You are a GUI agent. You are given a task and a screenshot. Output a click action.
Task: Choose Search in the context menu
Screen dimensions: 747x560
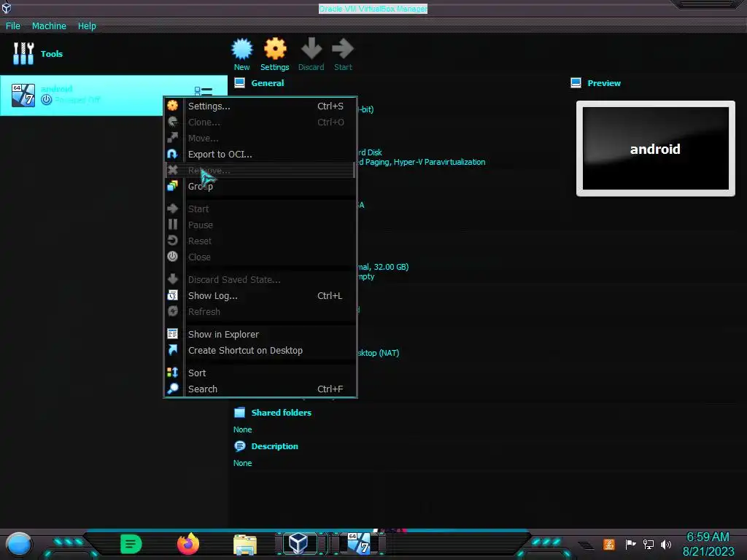point(260,389)
